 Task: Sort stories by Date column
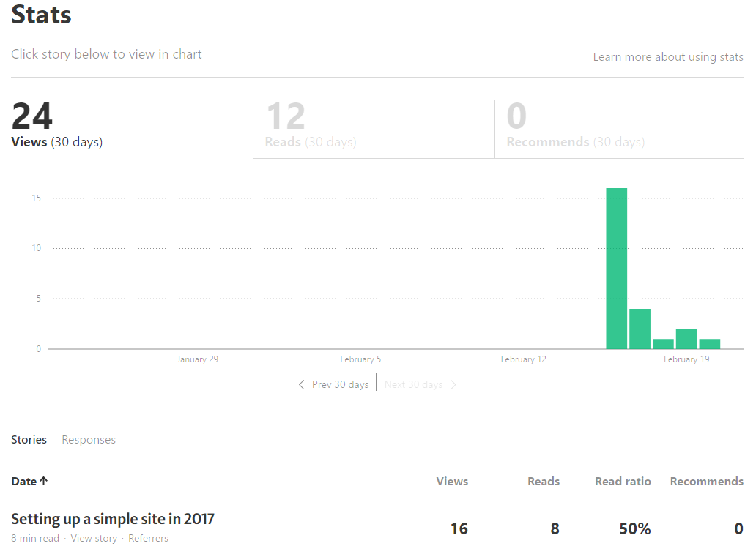24,482
